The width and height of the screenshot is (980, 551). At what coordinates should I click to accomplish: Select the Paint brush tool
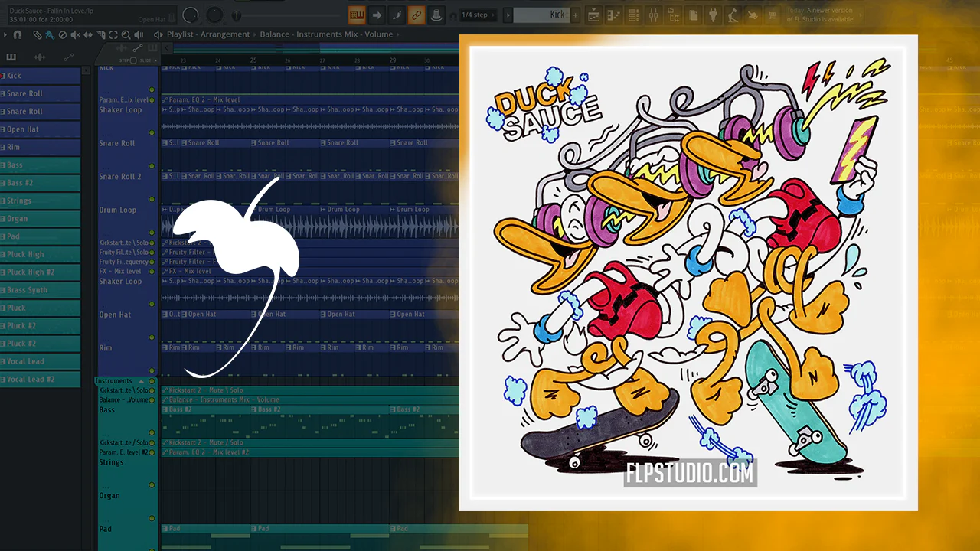tap(50, 34)
